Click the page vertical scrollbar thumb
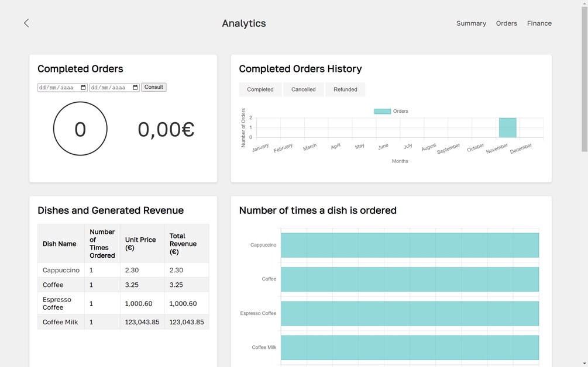 tap(584, 79)
